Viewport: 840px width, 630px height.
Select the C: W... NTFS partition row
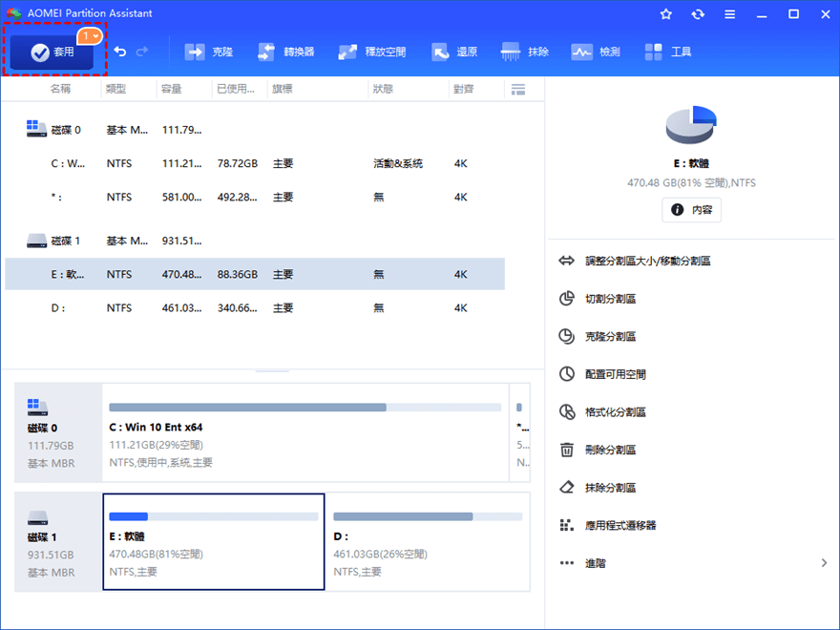pos(255,163)
